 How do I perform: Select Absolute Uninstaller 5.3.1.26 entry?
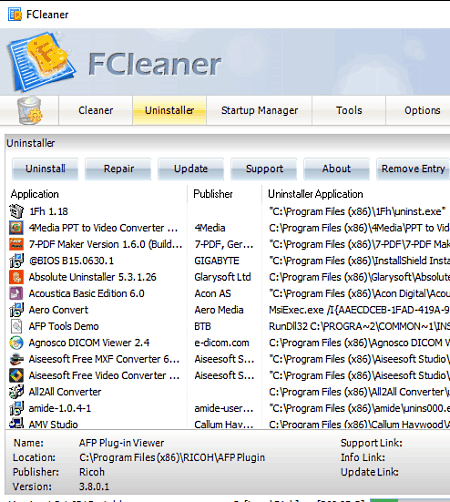92,277
